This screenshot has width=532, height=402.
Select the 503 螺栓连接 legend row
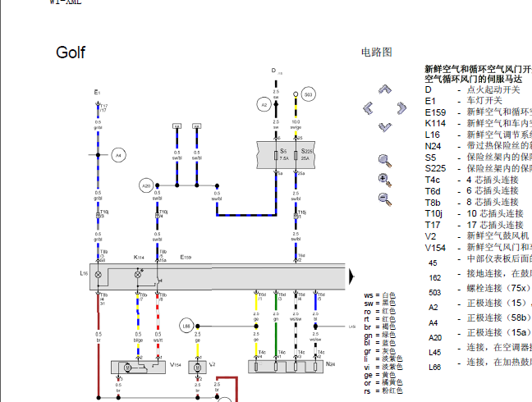pos(479,290)
